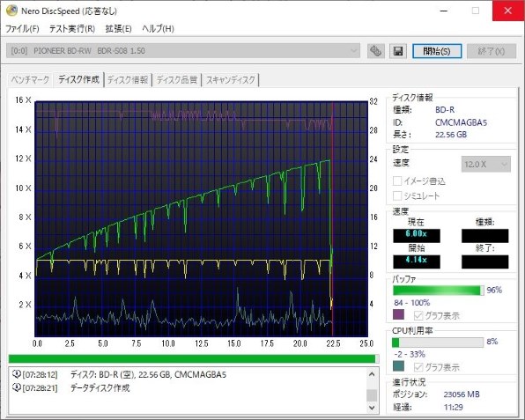This screenshot has height=420, width=525.
Task: Minimize the Nero DiscSpeed window
Action: 444,11
